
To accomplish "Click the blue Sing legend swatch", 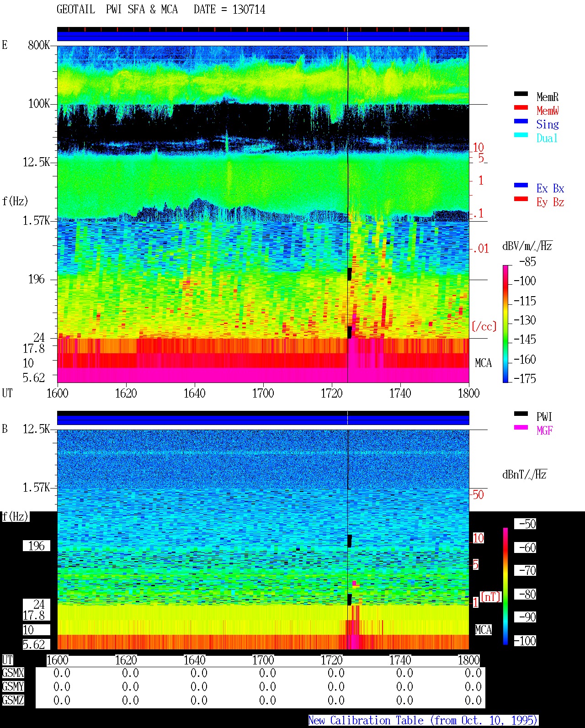I will coord(521,122).
